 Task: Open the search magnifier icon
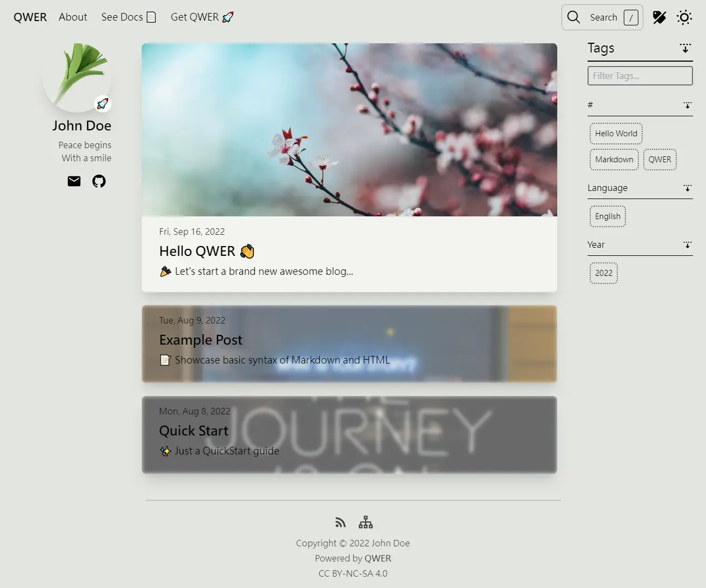[x=573, y=17]
